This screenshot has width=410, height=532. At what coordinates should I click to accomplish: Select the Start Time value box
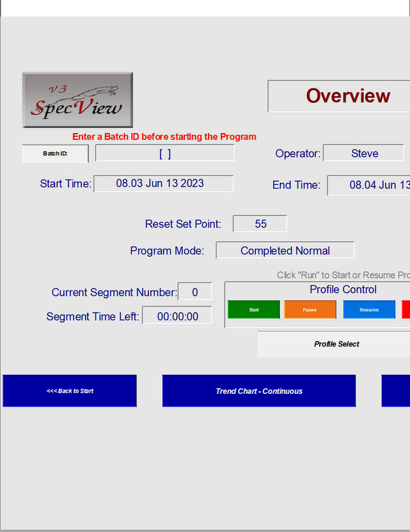164,184
